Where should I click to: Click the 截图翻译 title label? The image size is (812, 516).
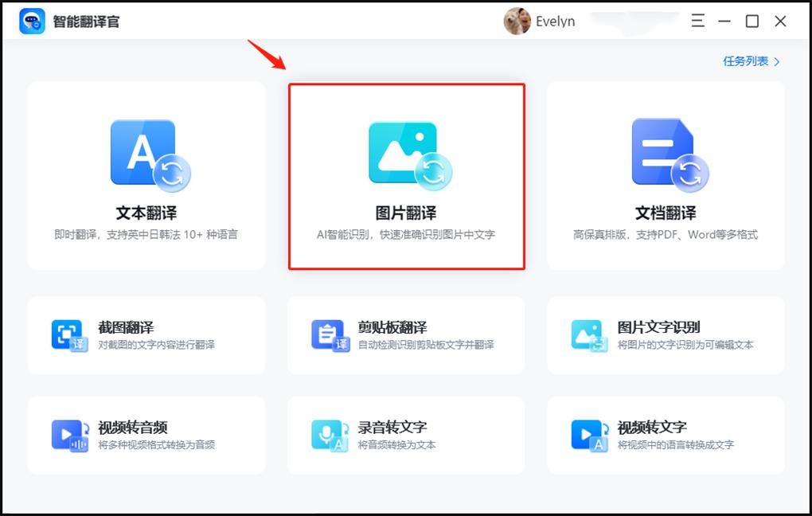[x=126, y=327]
